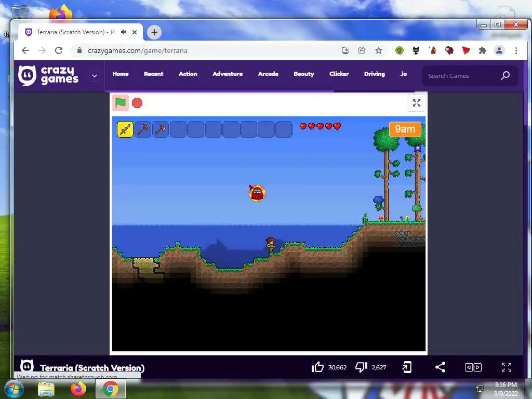Open the Recycle Bin on the desktop
Image resolution: width=532 pixels, height=399 pixels.
(x=20, y=12)
